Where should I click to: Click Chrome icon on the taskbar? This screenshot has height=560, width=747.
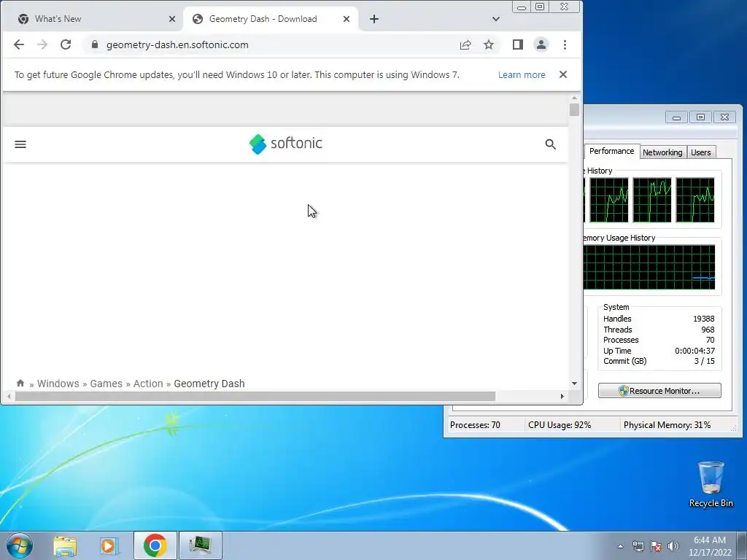pyautogui.click(x=155, y=545)
